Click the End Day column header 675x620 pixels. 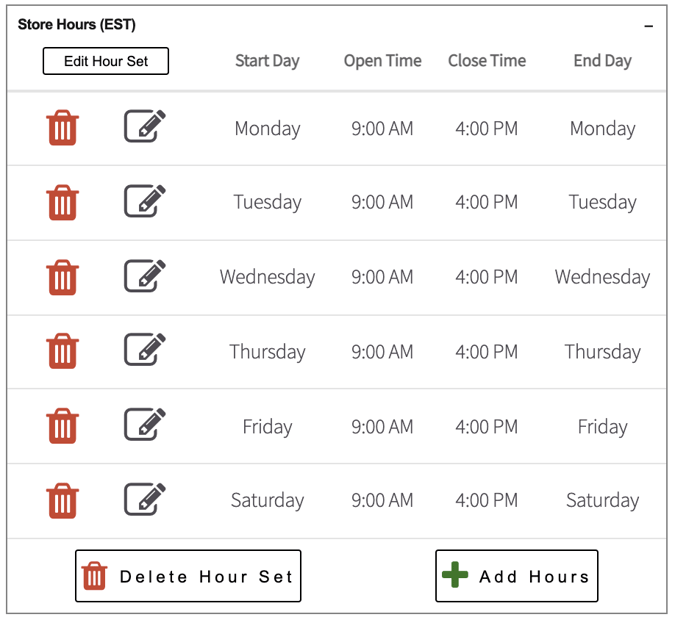click(602, 61)
